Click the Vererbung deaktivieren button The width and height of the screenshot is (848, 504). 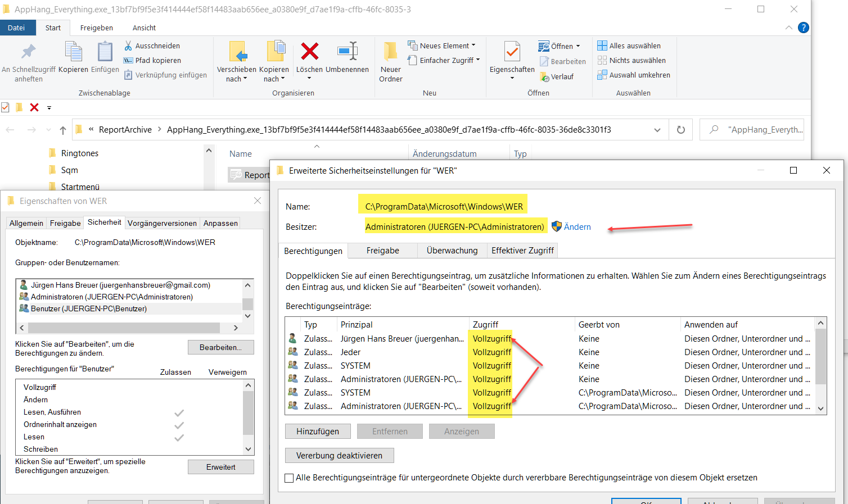coord(339,456)
